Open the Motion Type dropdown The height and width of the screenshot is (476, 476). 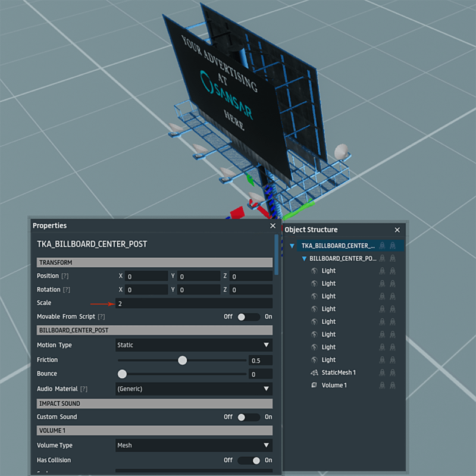[193, 345]
